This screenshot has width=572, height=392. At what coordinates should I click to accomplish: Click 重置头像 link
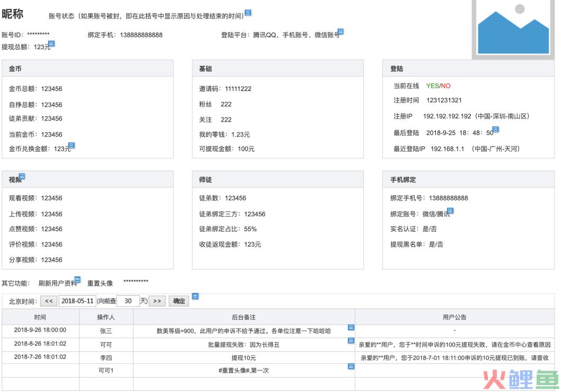point(100,284)
